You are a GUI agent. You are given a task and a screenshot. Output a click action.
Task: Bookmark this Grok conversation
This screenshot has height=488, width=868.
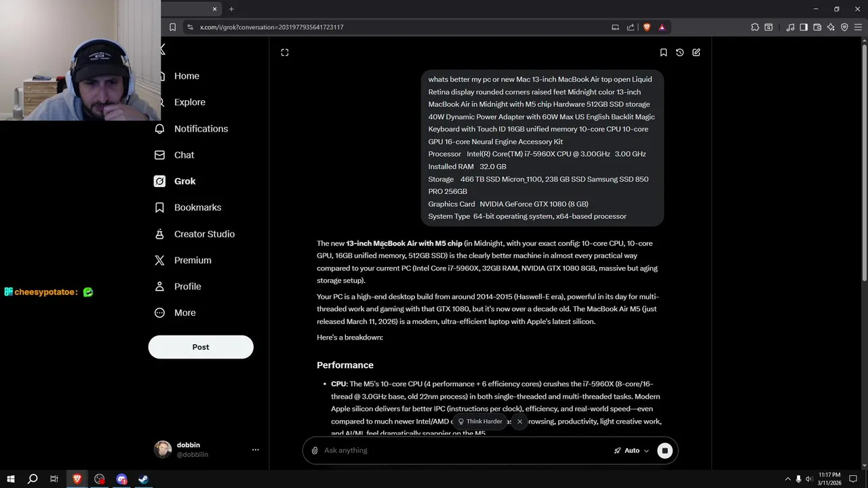(x=663, y=52)
